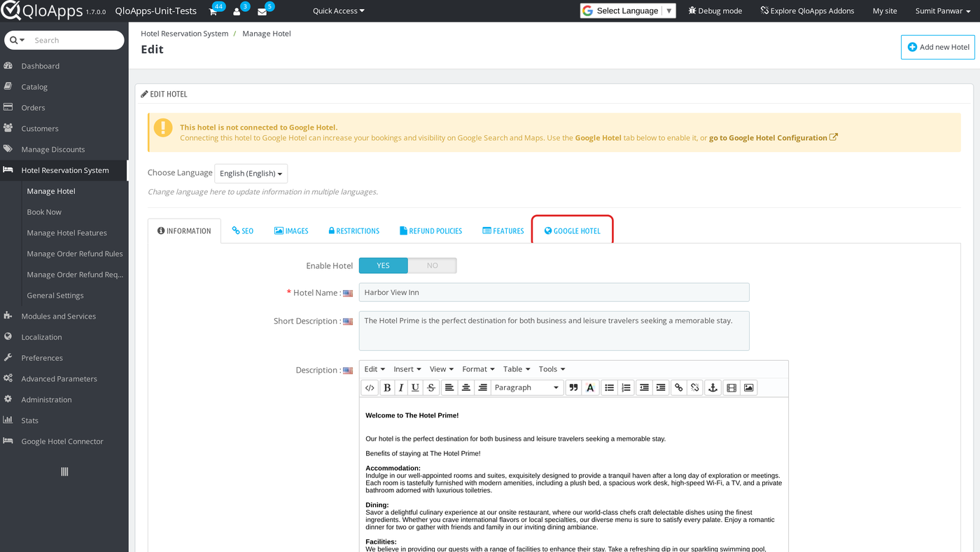The width and height of the screenshot is (980, 552).
Task: Click the Add new Hotel button
Action: point(938,47)
